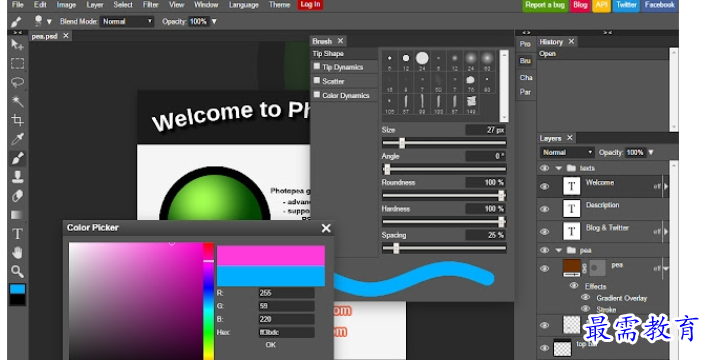This screenshot has width=707, height=360.
Task: Select the Zoom magnifier tool
Action: click(x=18, y=271)
